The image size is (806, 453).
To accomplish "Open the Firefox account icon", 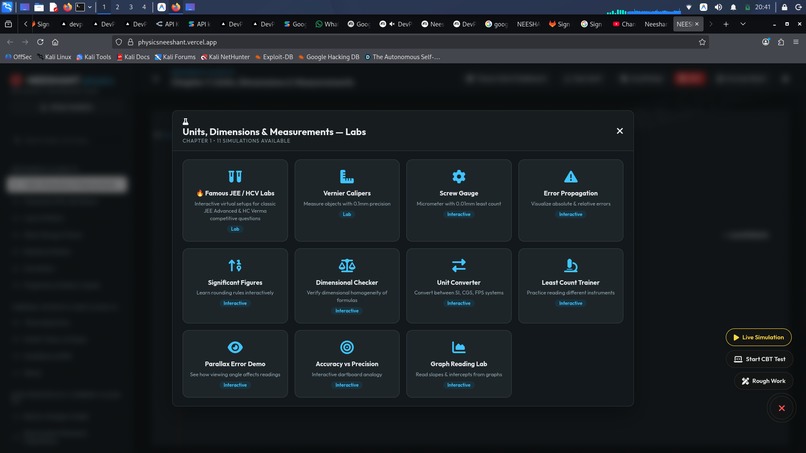I will (x=766, y=42).
